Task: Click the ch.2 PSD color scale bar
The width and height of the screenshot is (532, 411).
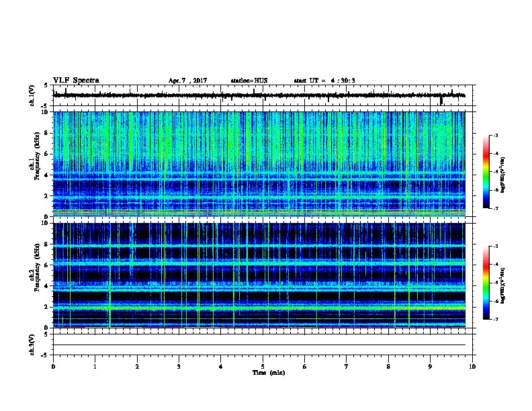Action: pos(486,283)
